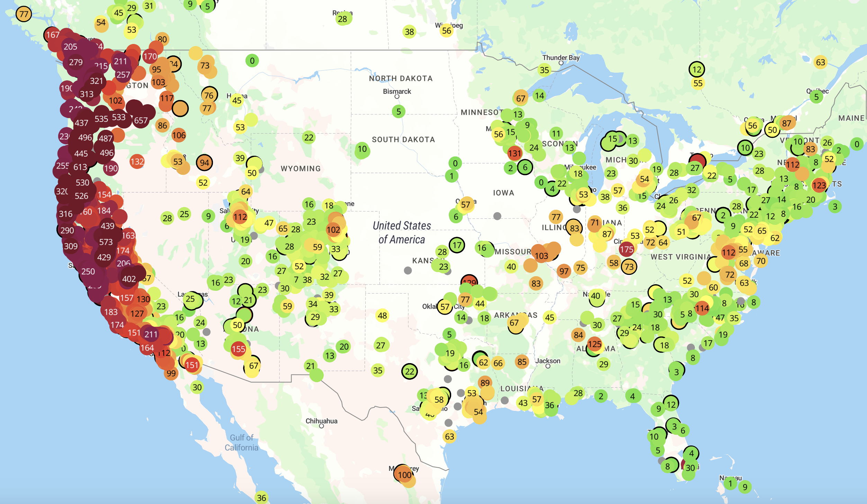
Task: Open the 573 reading marker in California
Action: click(x=106, y=242)
